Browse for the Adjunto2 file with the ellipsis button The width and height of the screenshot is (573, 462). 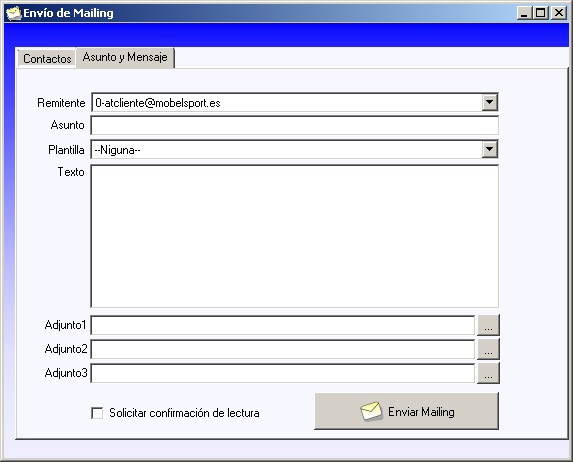(488, 349)
